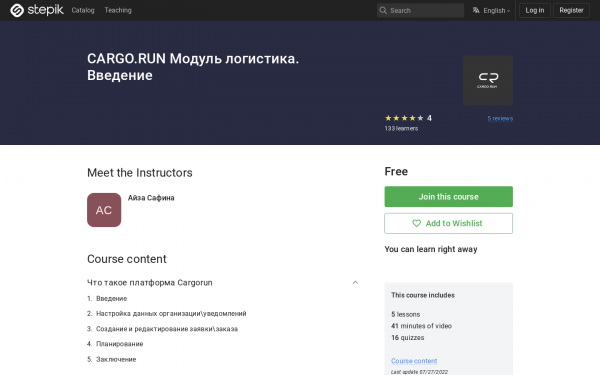Click inside the Search field
This screenshot has height=375, width=600.
[x=420, y=10]
